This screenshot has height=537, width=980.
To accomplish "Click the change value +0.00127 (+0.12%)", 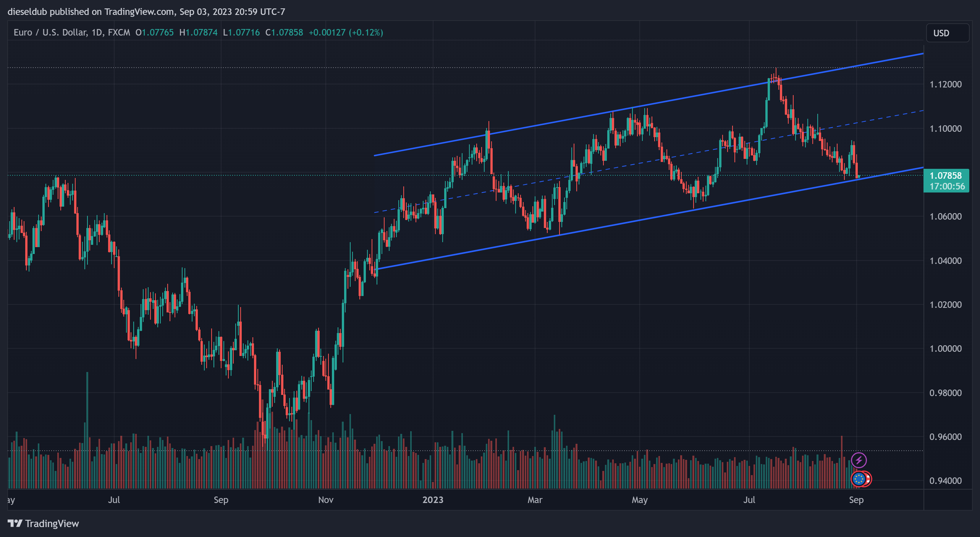I will tap(346, 32).
